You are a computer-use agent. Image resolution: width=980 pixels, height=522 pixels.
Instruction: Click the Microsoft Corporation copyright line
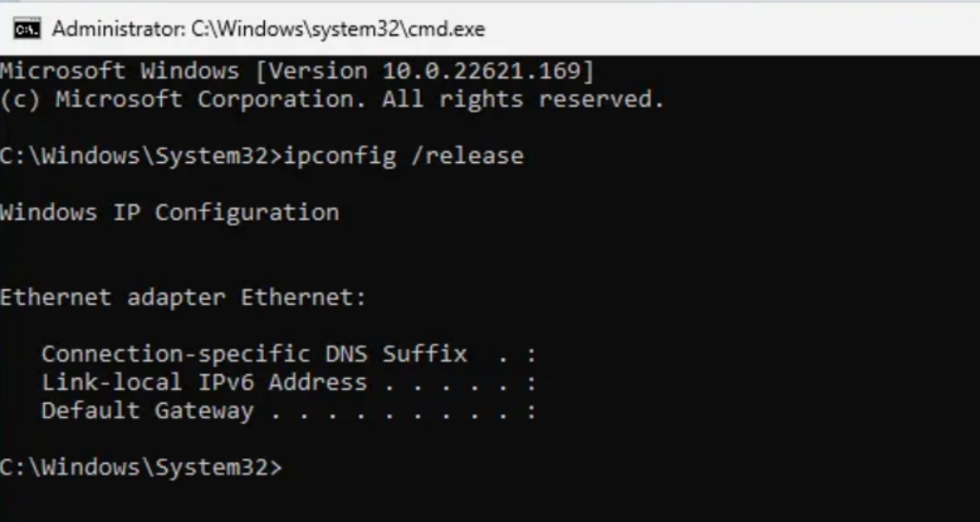(331, 99)
